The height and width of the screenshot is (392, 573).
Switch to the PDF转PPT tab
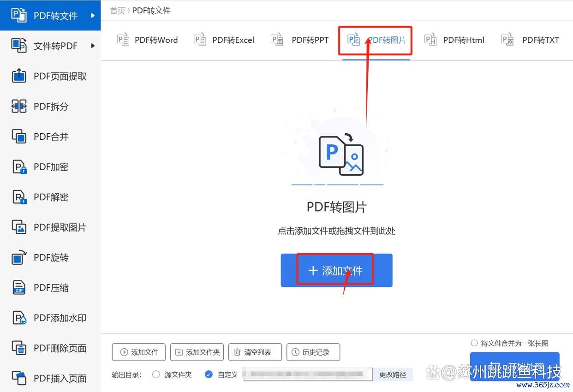(x=299, y=40)
